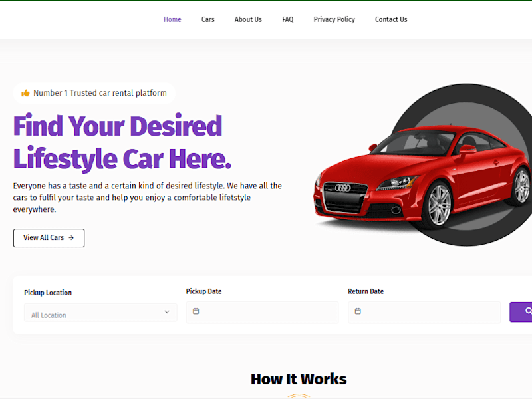Click the Return Date calendar icon

358,311
